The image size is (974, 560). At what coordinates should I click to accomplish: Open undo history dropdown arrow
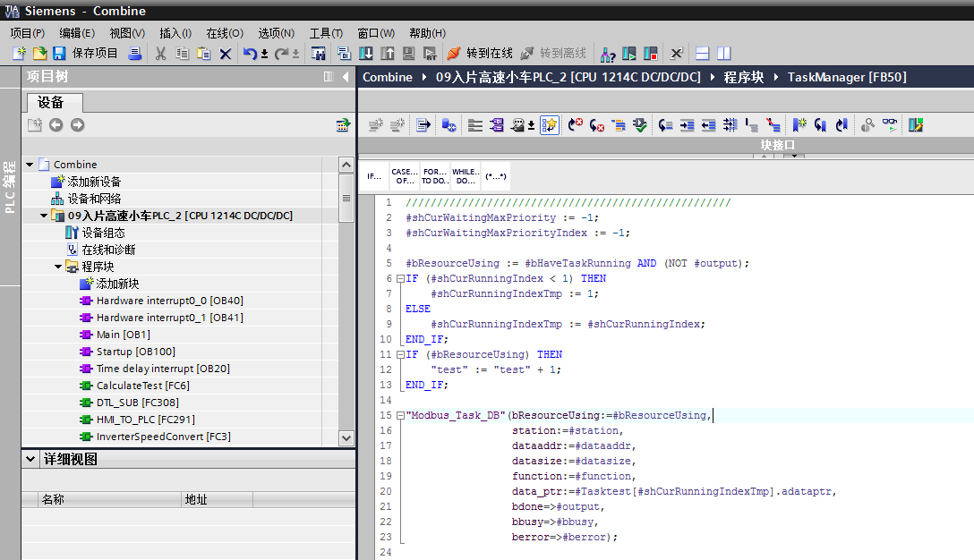pos(264,54)
